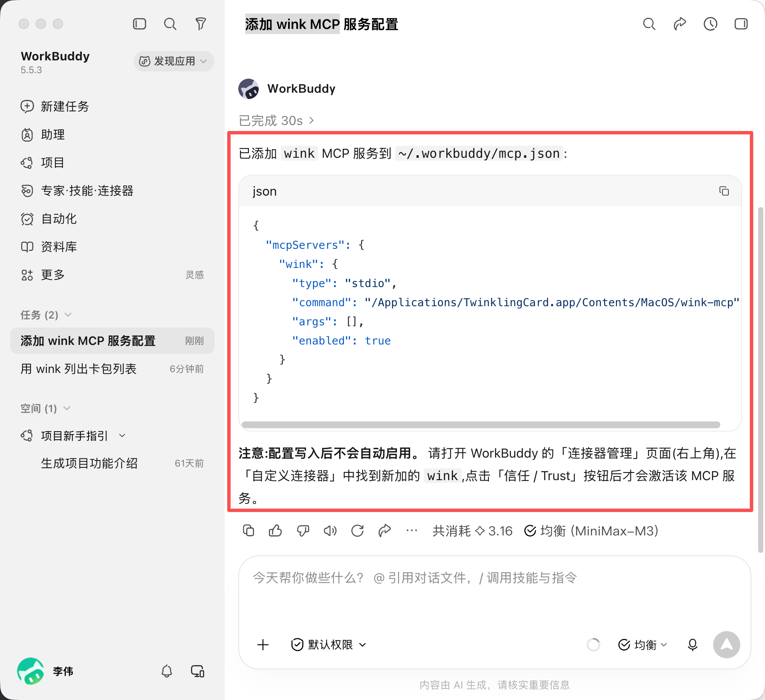Open sidebar search magnifier
This screenshot has height=700, width=765.
170,24
